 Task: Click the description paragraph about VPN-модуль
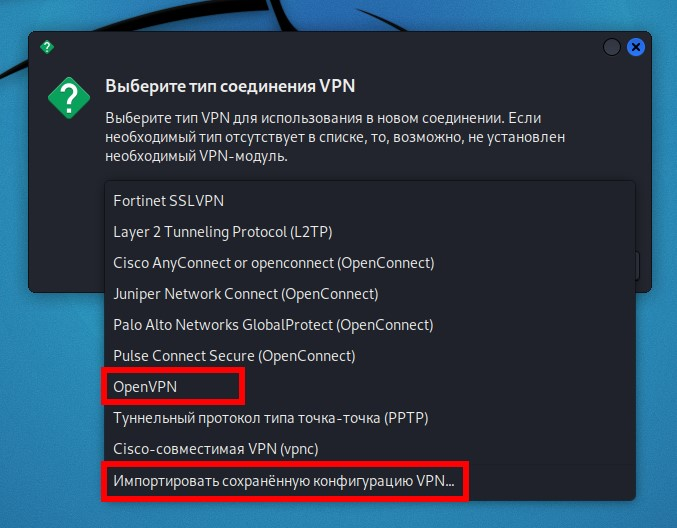coord(335,137)
